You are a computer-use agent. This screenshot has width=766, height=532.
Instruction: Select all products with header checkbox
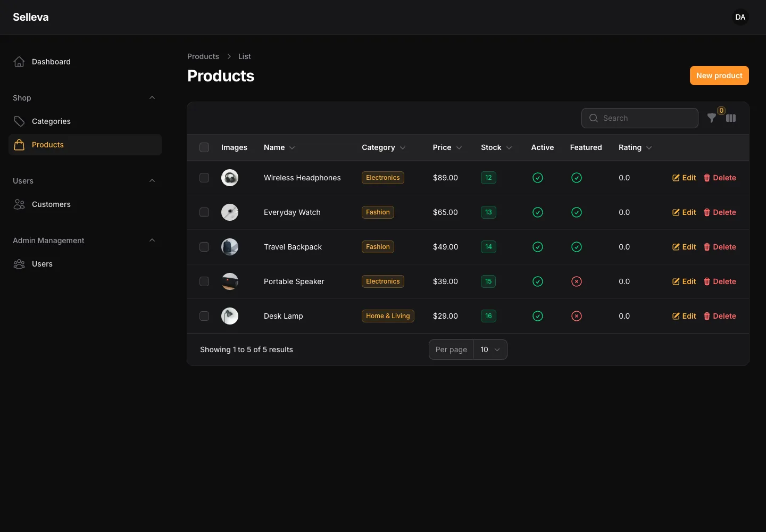[204, 147]
